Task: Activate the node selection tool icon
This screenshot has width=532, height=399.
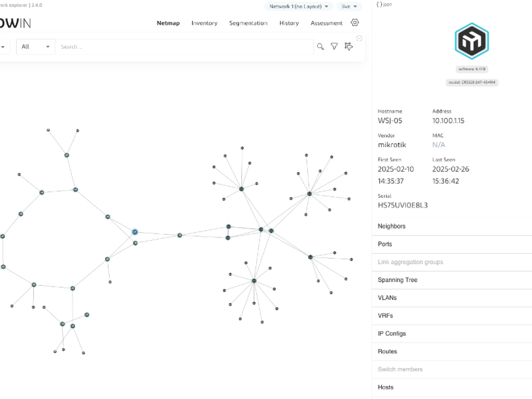Action: (x=348, y=47)
